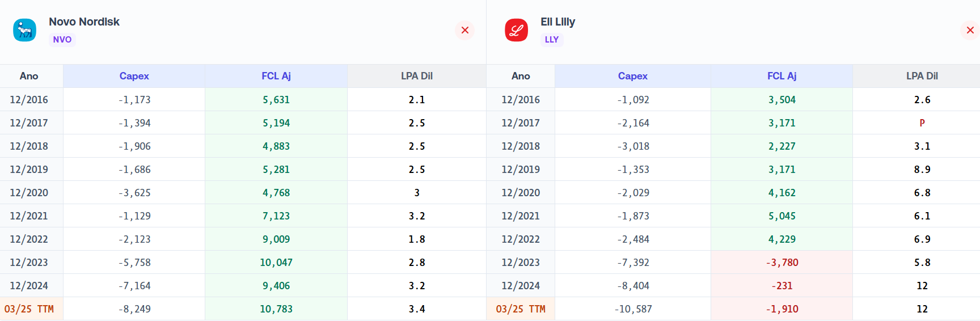Open the Novo Nordisk company name
Screen dimensions: 980x321
(84, 22)
